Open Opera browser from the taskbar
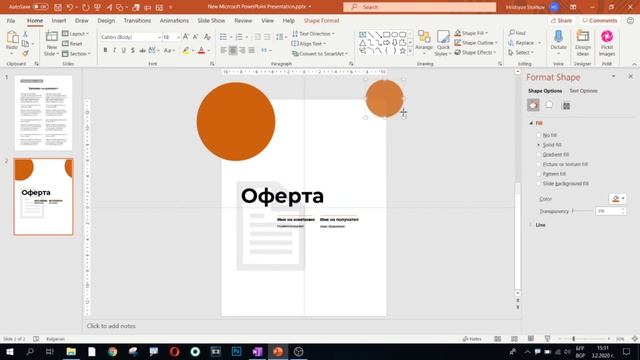 click(x=174, y=351)
